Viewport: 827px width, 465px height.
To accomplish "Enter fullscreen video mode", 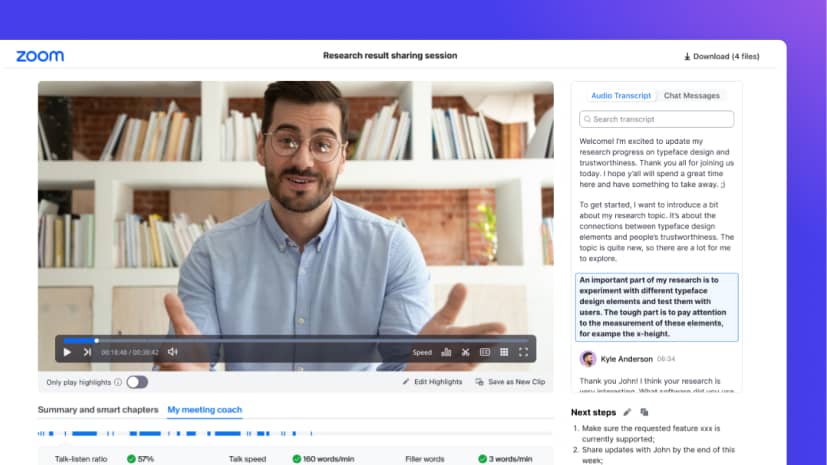I will coord(523,352).
